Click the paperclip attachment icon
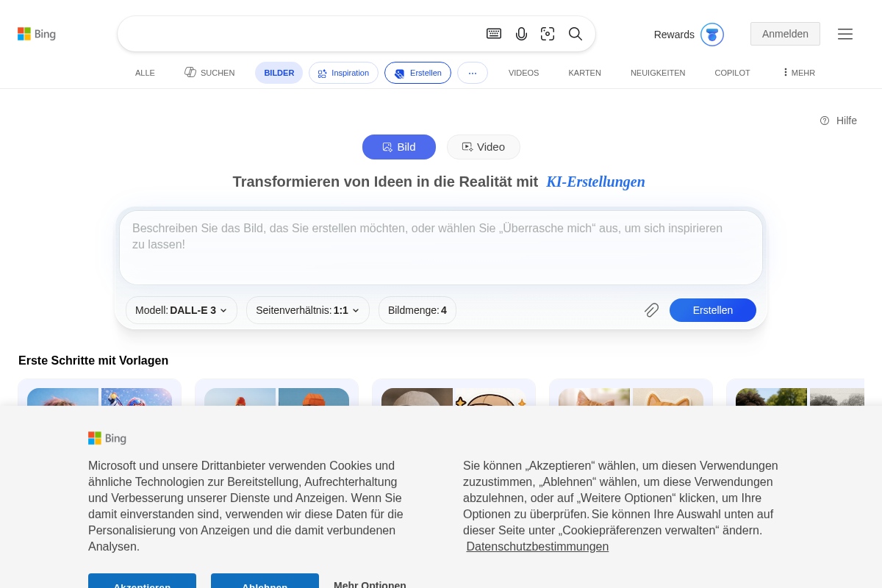Screen dimensions: 882x588 pos(651,310)
